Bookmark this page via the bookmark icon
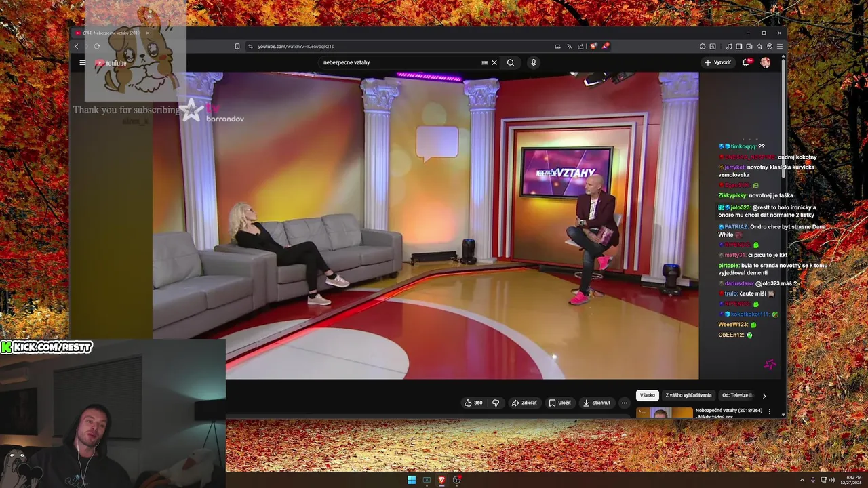 (237, 46)
